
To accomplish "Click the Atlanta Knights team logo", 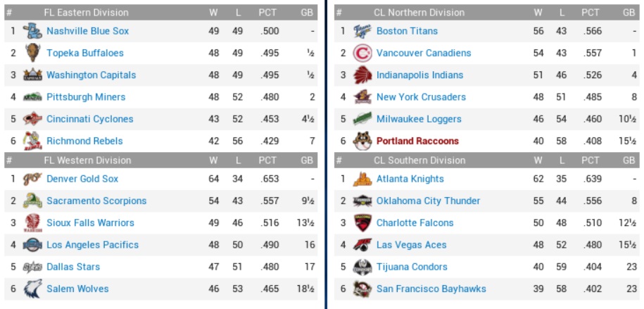I will tap(362, 179).
